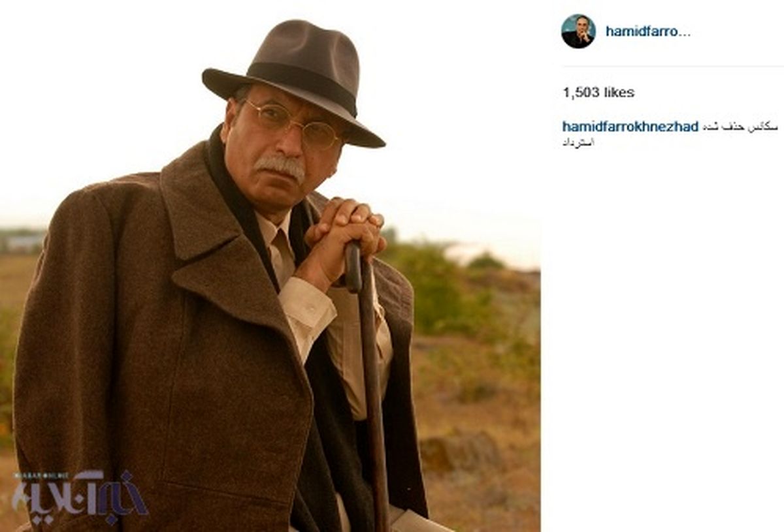The height and width of the screenshot is (532, 784).
Task: Click the Persian watermark logo on the photo
Action: [79, 497]
